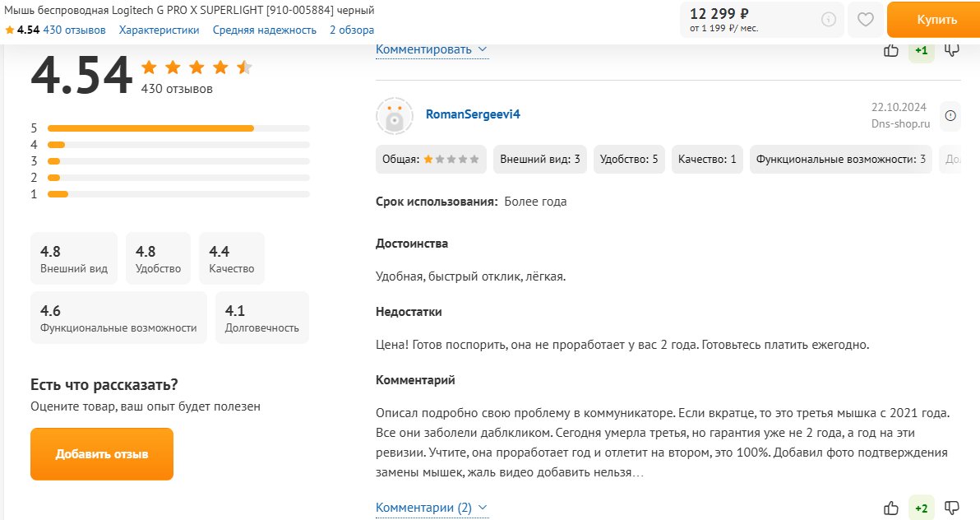Screen dimensions: 980x520
Task: Expand the Комментировать dropdown
Action: point(432,49)
